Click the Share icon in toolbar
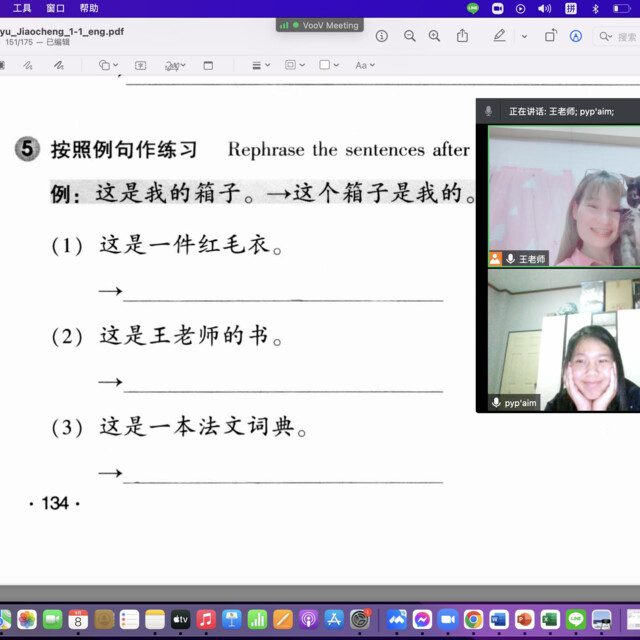640x640 pixels. [462, 36]
